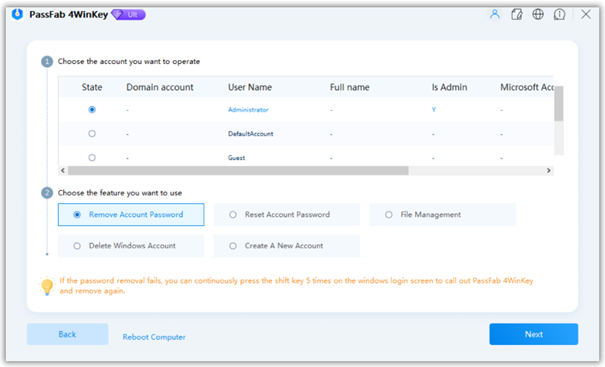This screenshot has height=367, width=605.
Task: Select the Administrator account radio button
Action: coord(92,110)
